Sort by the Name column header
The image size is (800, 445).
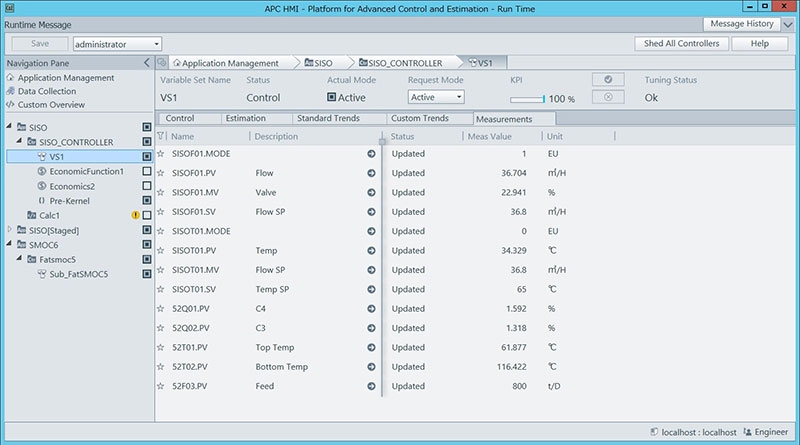point(182,136)
